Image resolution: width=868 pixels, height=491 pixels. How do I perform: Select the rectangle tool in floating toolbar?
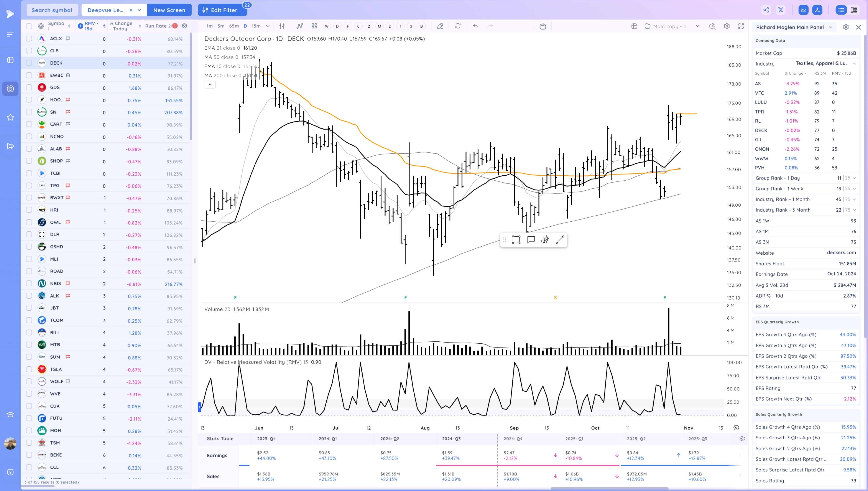(516, 240)
